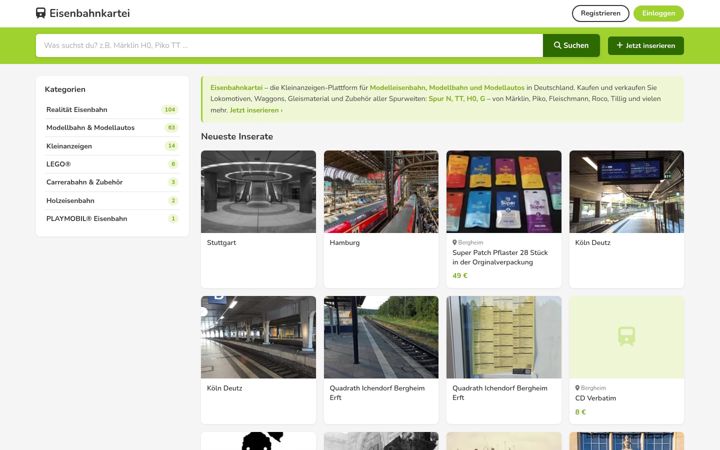Image resolution: width=720 pixels, height=450 pixels.
Task: Open the Quadrath Ichendorf timetable photo thumbnail
Action: coord(504,337)
